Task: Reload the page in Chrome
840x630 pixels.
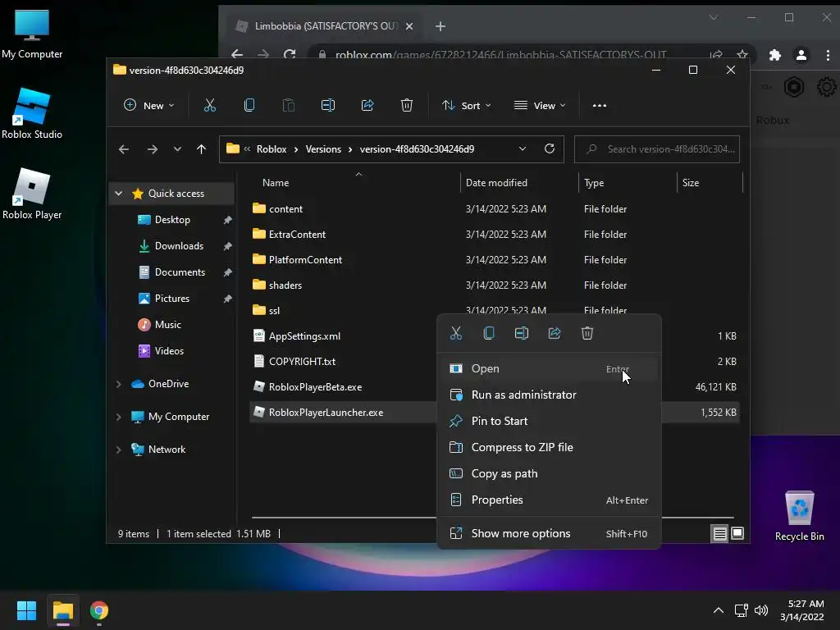Action: click(290, 55)
